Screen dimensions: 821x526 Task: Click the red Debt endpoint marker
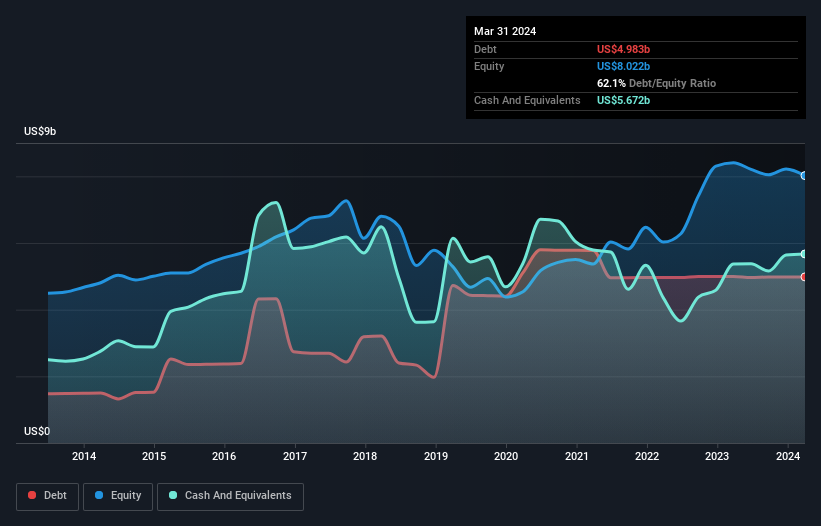click(x=804, y=277)
